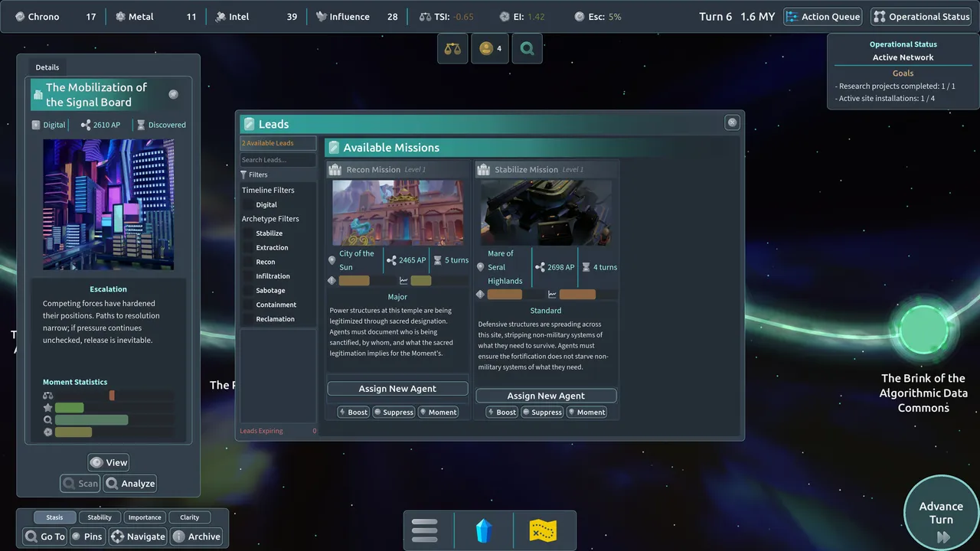
Task: Click the Chrono resource icon
Action: pyautogui.click(x=20, y=17)
